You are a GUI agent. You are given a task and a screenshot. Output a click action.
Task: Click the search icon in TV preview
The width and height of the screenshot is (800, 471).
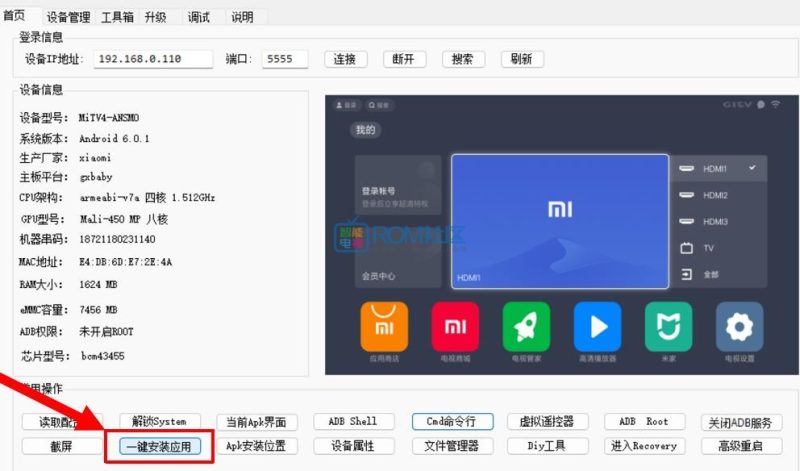point(379,105)
